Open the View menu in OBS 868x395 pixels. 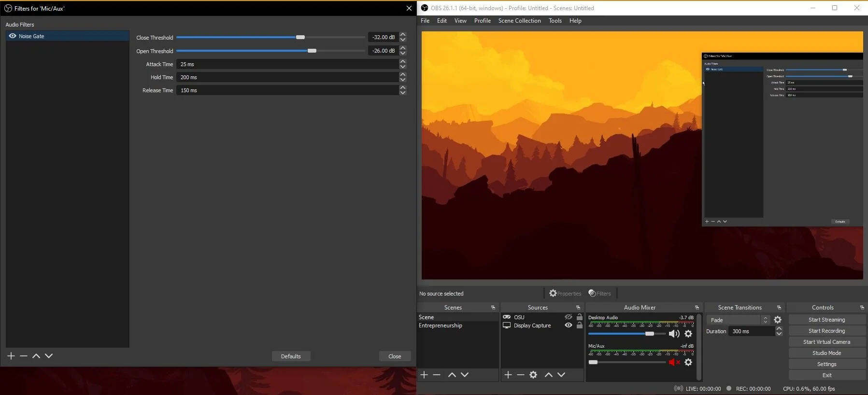point(460,21)
